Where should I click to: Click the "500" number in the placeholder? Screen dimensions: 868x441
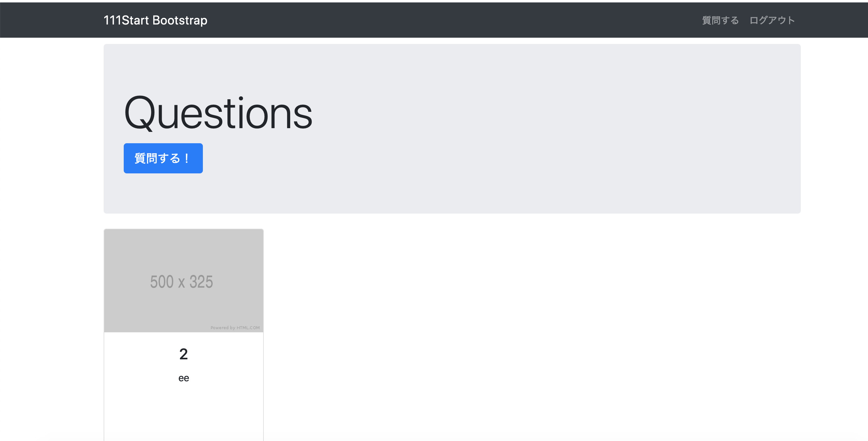pyautogui.click(x=162, y=282)
